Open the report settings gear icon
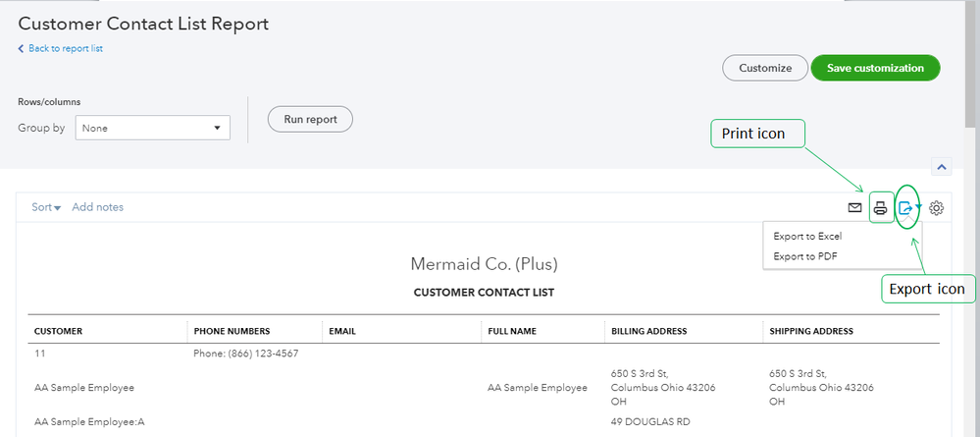 tap(937, 208)
